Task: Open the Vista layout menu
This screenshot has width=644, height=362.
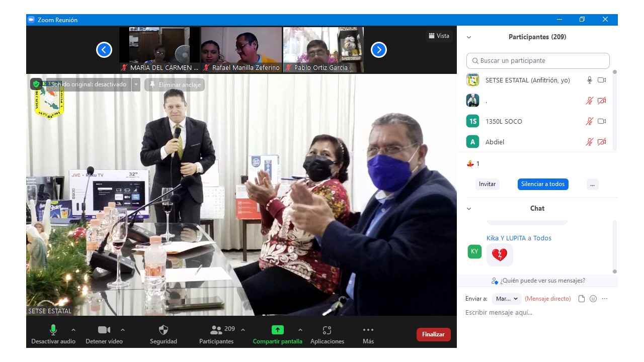Action: 439,36
